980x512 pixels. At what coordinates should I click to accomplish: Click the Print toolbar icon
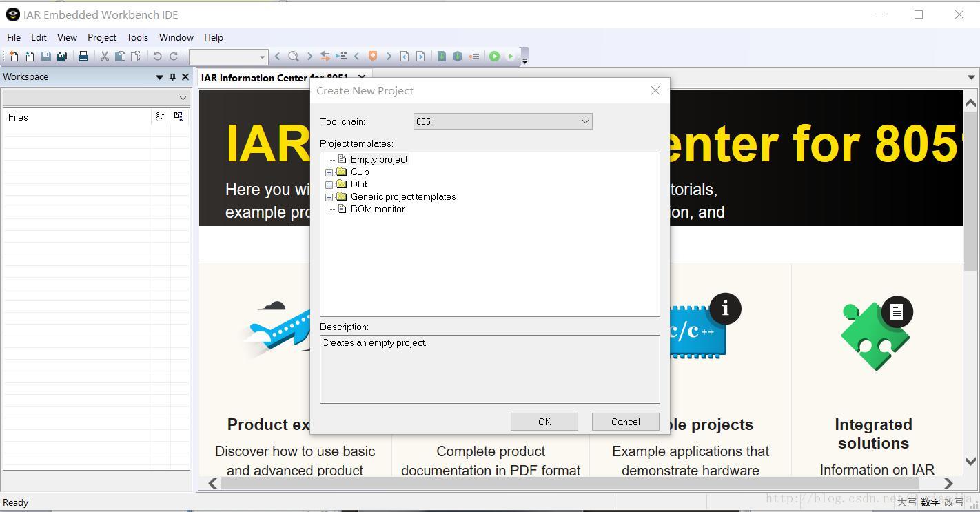(83, 57)
